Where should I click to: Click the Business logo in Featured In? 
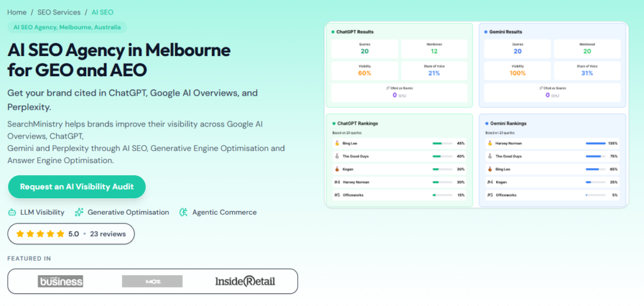[x=60, y=281]
